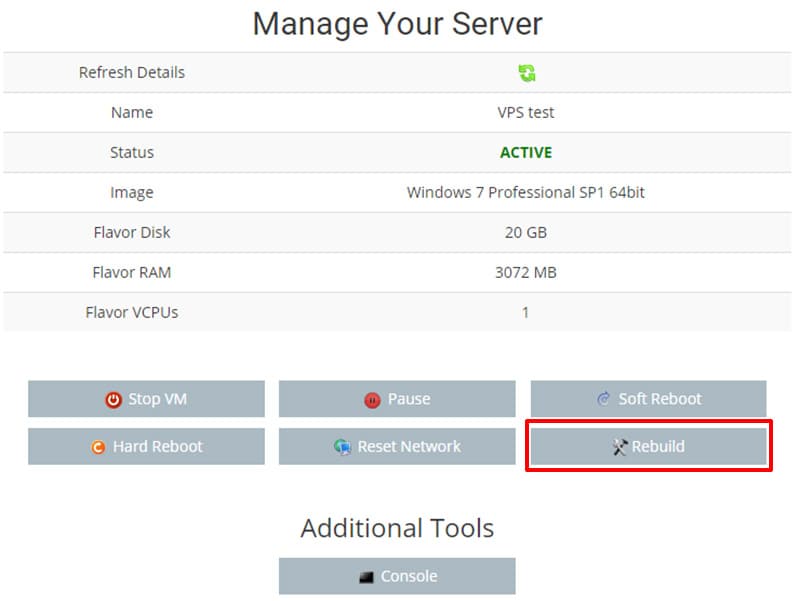Select the green 'ACTIVE' status text
800x601 pixels.
[x=526, y=153]
